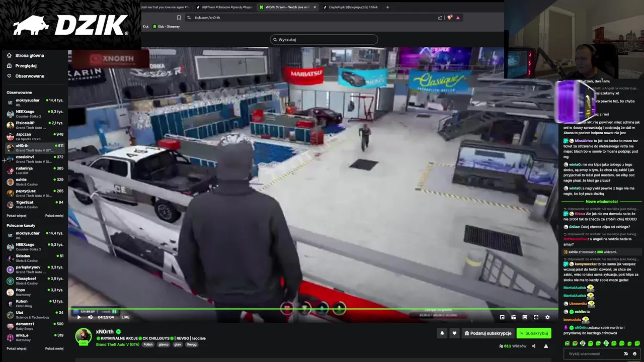Select PisicelaRP channel in sidebar
This screenshot has width=644, height=362.
click(x=35, y=125)
